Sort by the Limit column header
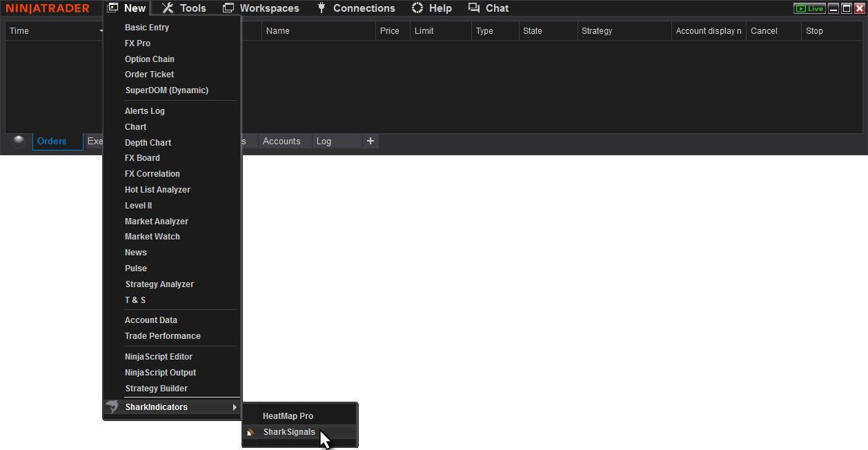 click(441, 31)
